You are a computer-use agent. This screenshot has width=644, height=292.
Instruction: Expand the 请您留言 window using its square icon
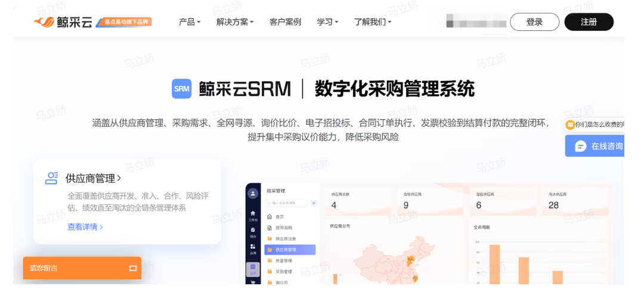[x=133, y=268]
